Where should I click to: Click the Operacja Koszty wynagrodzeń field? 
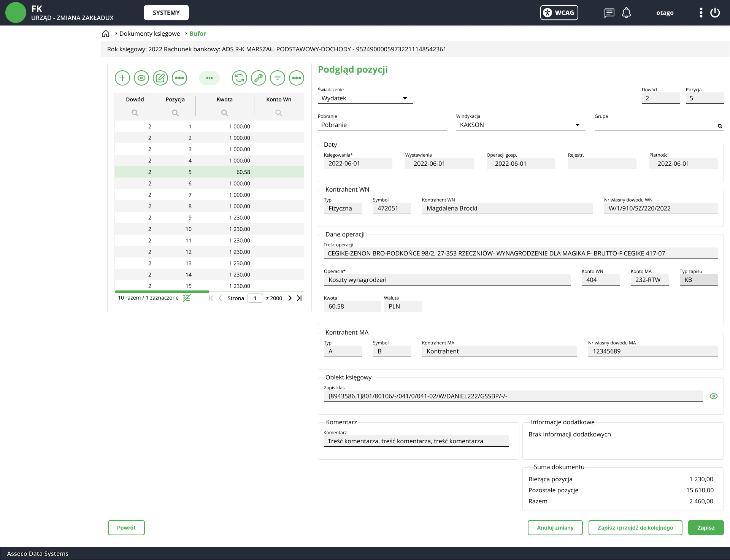(447, 280)
